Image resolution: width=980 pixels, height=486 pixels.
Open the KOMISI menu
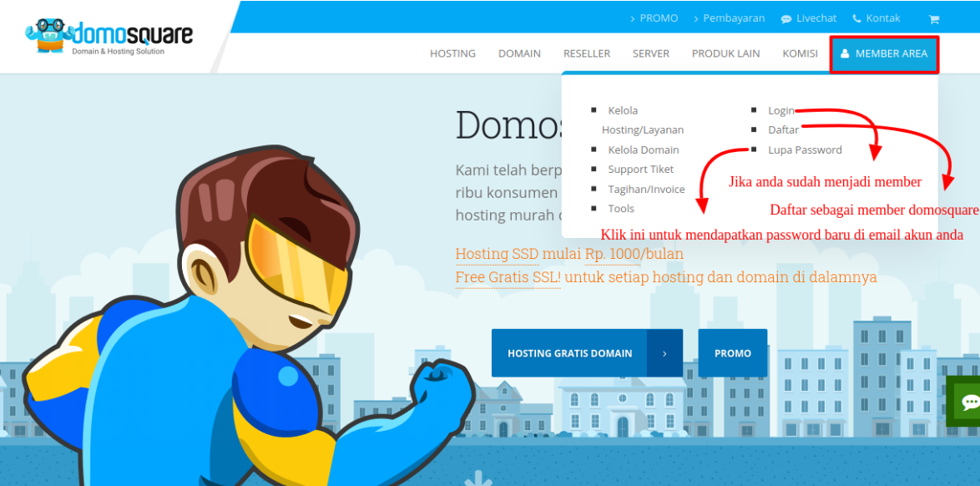click(800, 53)
